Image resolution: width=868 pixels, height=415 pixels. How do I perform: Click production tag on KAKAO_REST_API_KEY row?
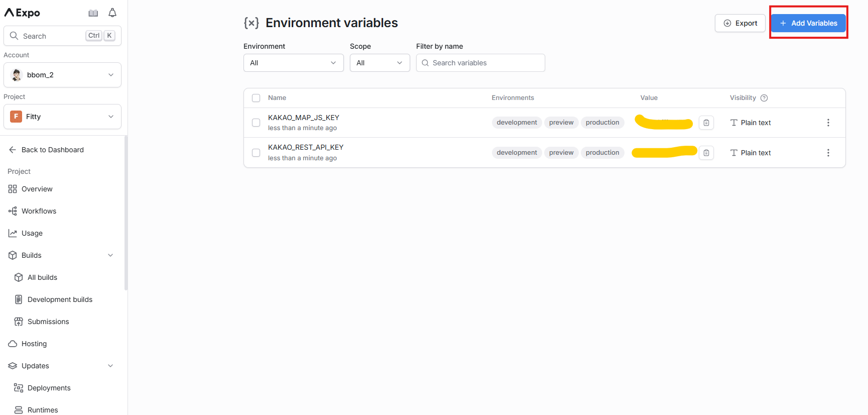point(602,153)
